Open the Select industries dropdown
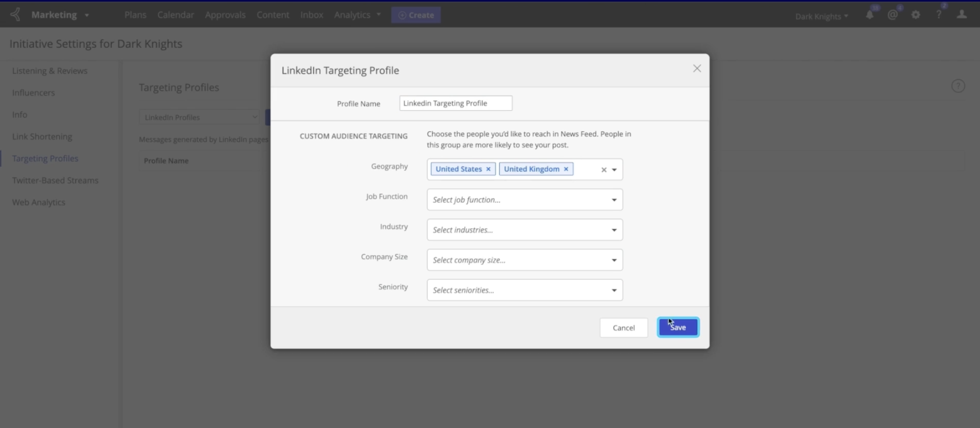 tap(524, 230)
